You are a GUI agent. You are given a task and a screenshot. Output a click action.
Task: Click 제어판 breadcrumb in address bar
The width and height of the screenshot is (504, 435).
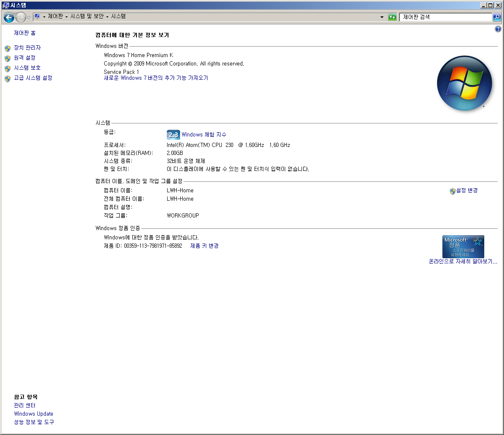point(55,17)
